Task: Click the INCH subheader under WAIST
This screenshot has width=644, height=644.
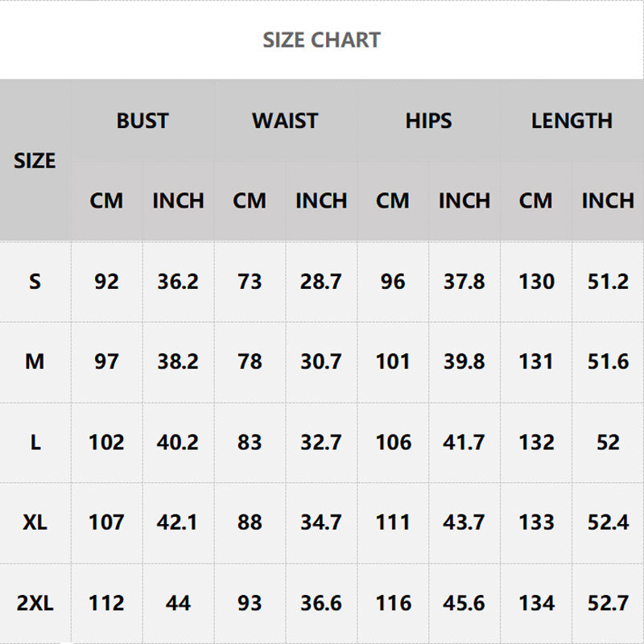Action: (x=321, y=201)
